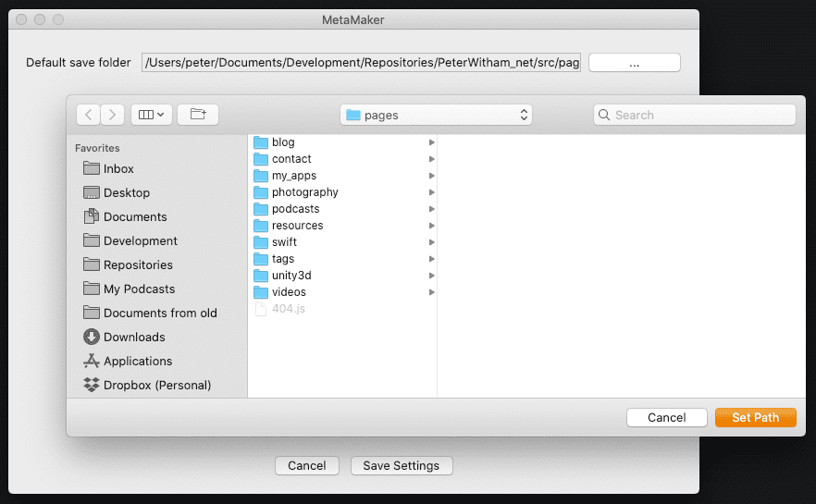This screenshot has width=816, height=504.
Task: Click the Set Path button
Action: click(x=756, y=417)
